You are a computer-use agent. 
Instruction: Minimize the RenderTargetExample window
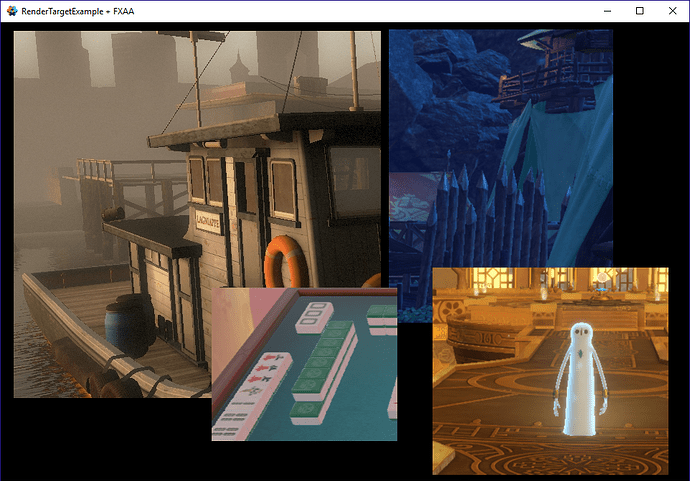(607, 10)
